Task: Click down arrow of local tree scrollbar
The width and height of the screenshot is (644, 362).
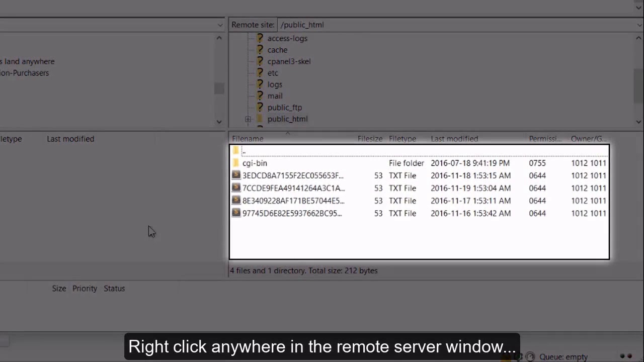Action: pyautogui.click(x=219, y=121)
